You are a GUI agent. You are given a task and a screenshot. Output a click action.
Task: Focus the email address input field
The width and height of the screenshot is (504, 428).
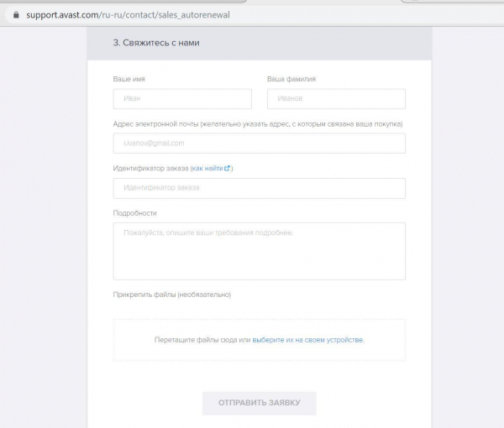pyautogui.click(x=259, y=144)
